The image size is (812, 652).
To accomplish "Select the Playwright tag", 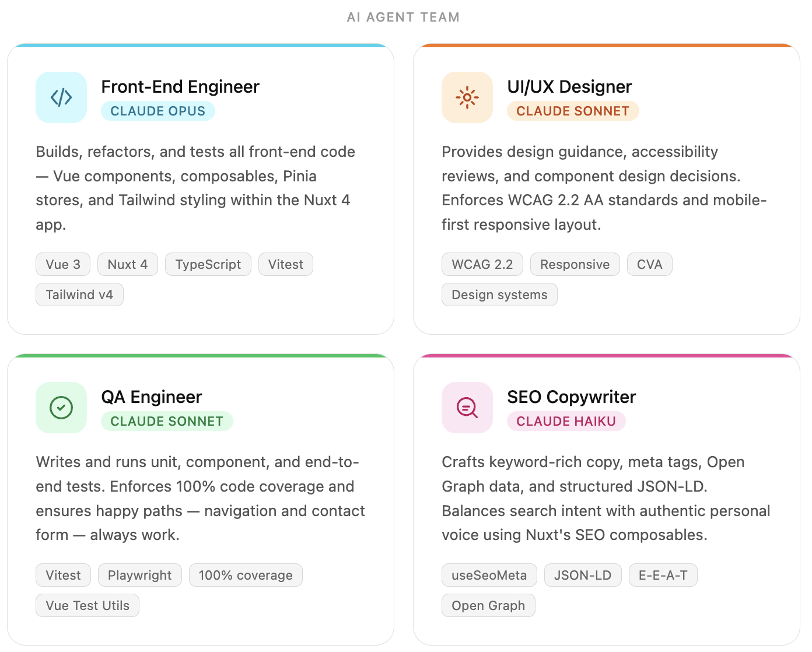I will tap(140, 575).
